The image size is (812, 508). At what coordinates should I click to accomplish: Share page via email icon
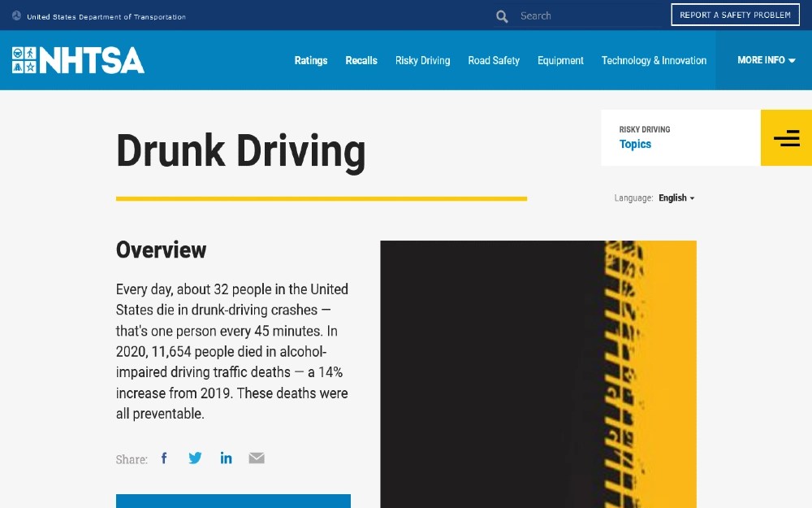(x=257, y=458)
